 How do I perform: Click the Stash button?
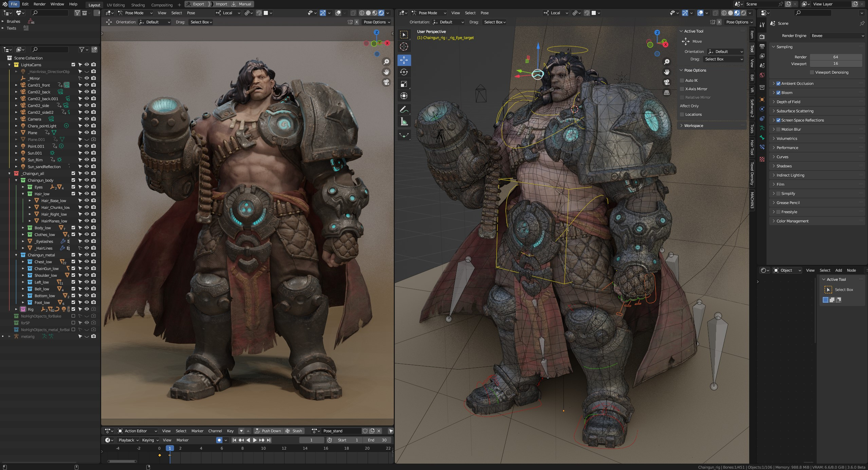294,431
